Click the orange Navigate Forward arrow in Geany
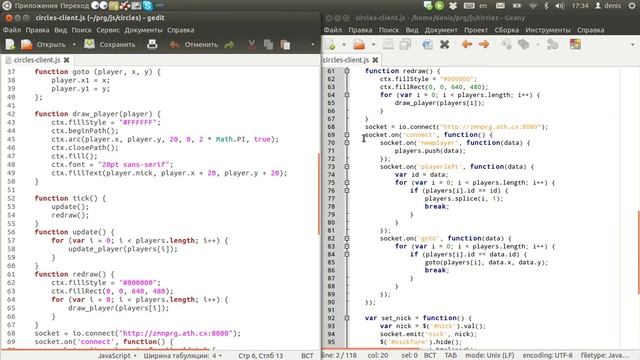This screenshot has width=640, height=360. coord(484,44)
